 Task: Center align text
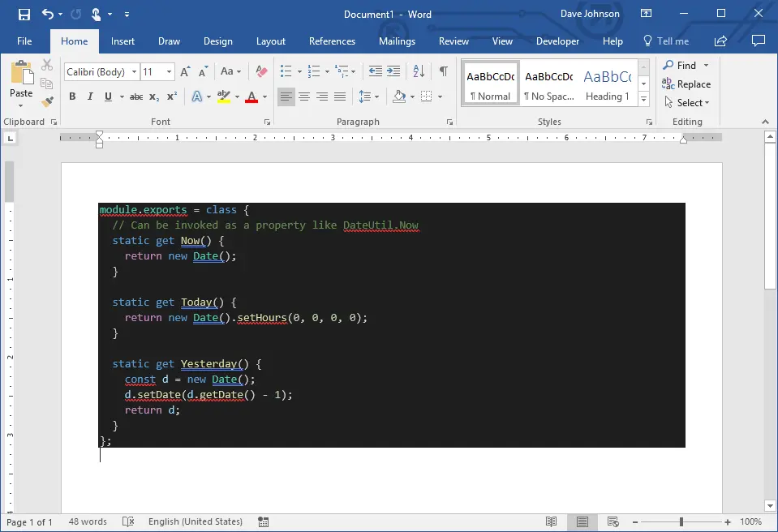point(304,97)
